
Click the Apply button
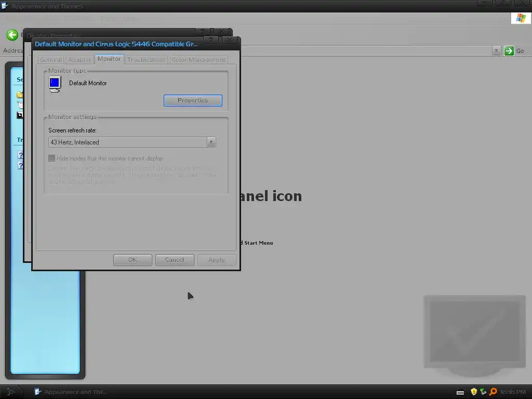pos(217,260)
